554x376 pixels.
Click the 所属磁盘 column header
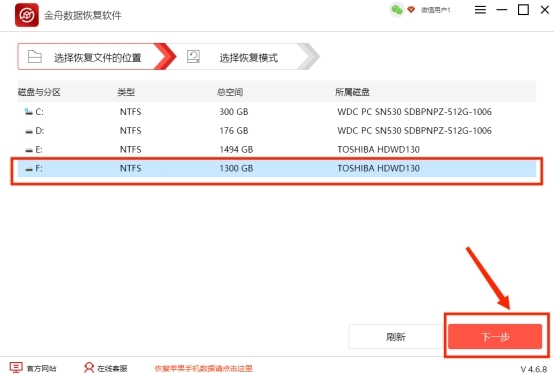[352, 92]
